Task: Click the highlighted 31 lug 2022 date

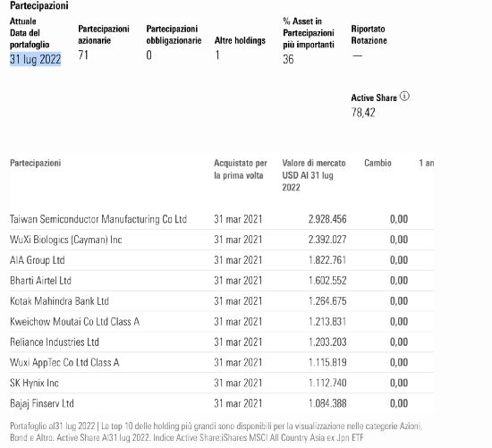Action: [x=35, y=59]
